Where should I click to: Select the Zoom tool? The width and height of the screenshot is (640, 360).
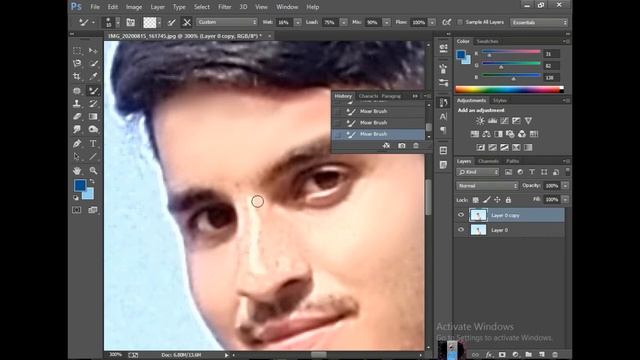click(93, 171)
